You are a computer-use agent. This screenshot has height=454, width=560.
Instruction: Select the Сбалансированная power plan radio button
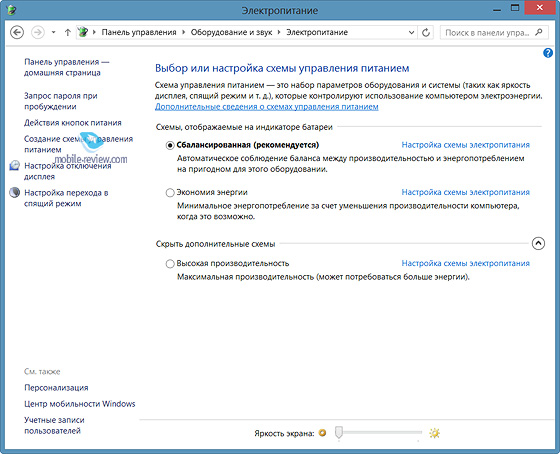tap(170, 145)
